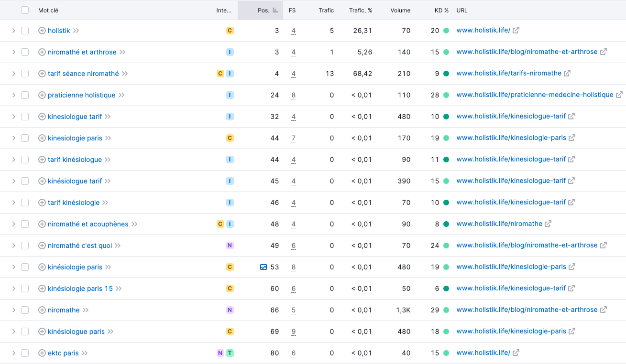Open external link icon in niromathe keyword row
Viewport: 626px width, 364px height.
pyautogui.click(x=604, y=310)
